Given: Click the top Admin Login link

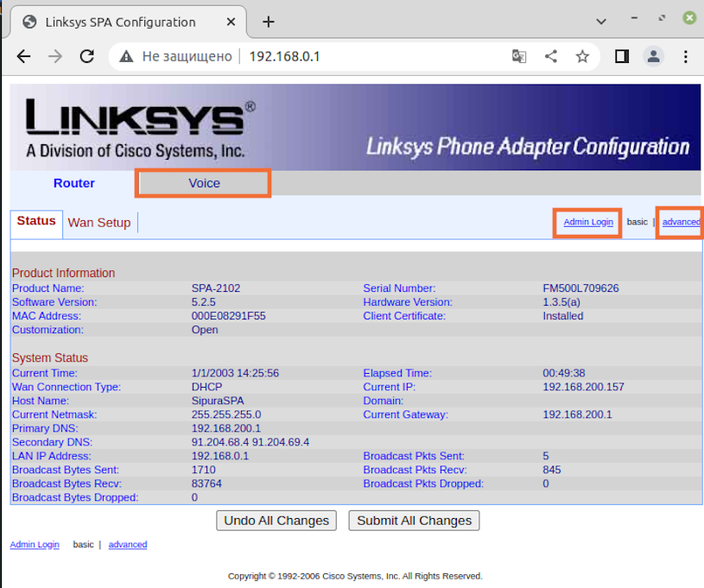Looking at the screenshot, I should click(x=588, y=222).
